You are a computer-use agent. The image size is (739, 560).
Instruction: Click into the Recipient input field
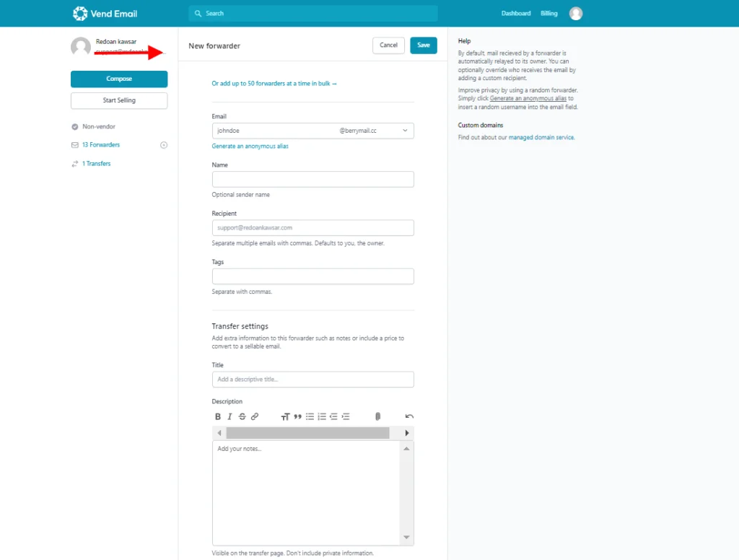coord(312,228)
